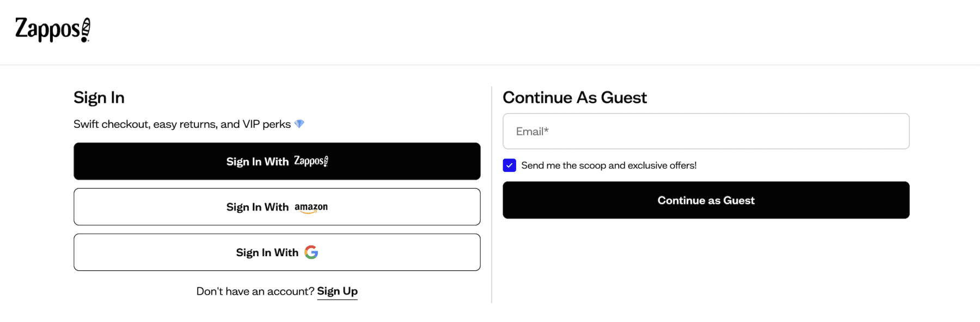Click the Email input field
This screenshot has width=980, height=322.
pos(706,131)
